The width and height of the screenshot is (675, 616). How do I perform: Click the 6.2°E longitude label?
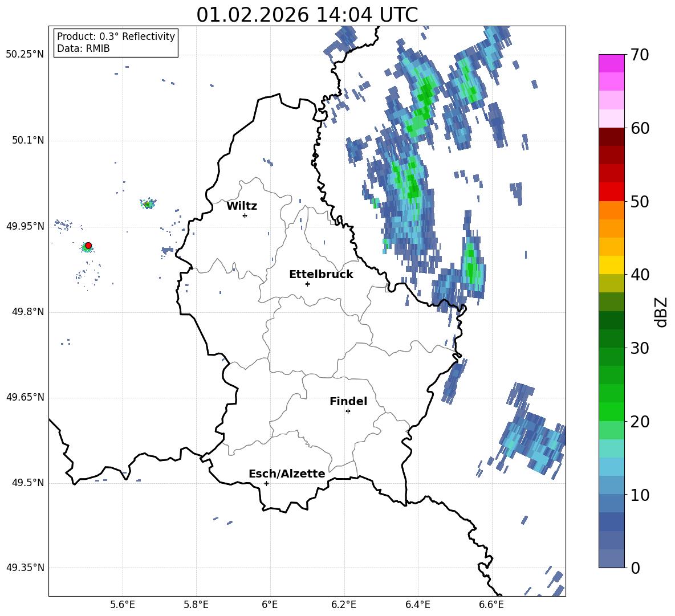coord(344,605)
